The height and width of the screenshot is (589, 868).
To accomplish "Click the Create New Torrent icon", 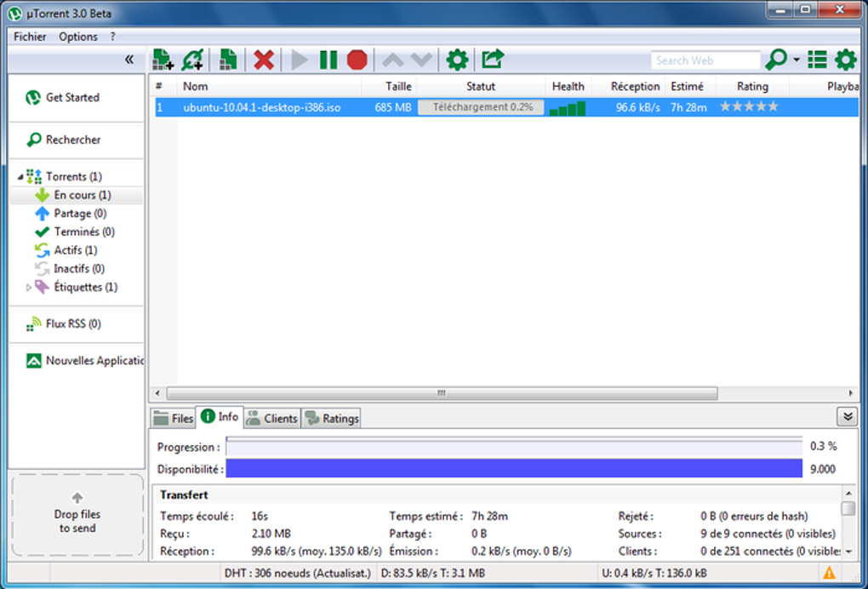I will (x=227, y=60).
